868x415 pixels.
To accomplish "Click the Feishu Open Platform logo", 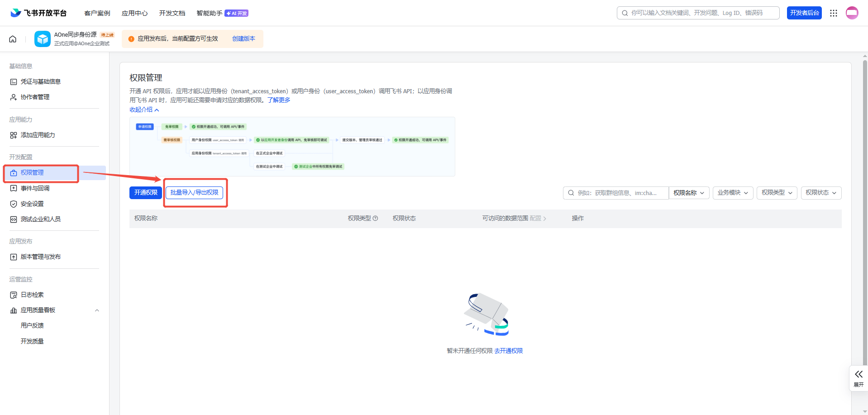I will pyautogui.click(x=38, y=13).
